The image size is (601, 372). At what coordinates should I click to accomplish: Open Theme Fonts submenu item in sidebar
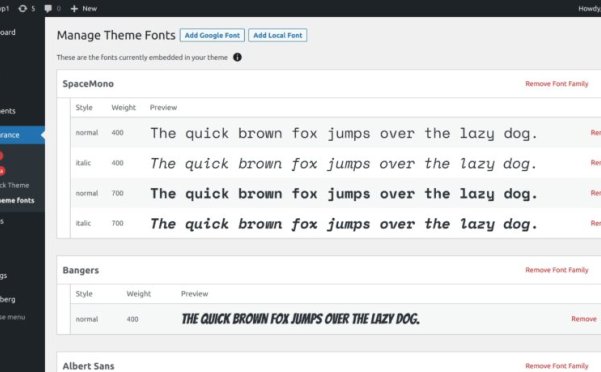coord(17,200)
